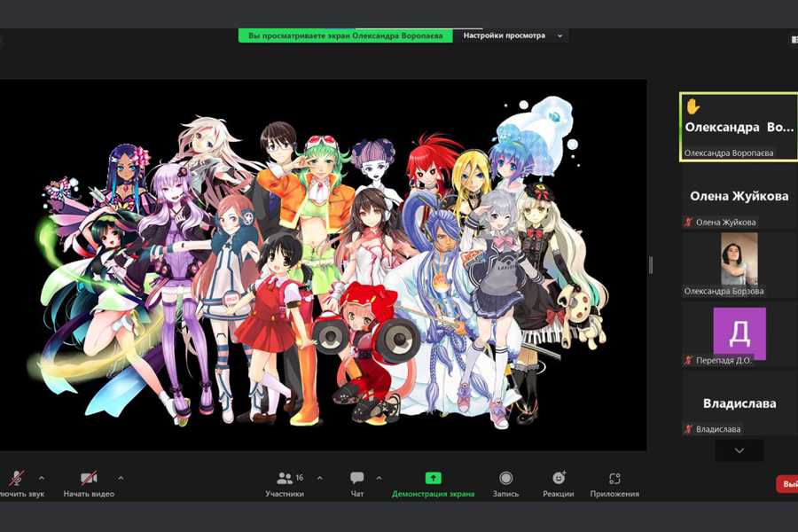Select Олександра Борзова video thumbnail

pyautogui.click(x=739, y=259)
